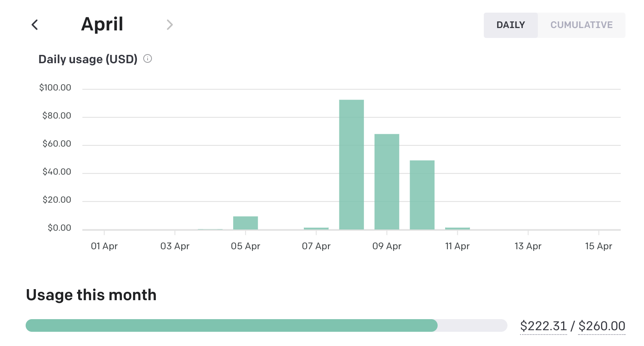644x346 pixels.
Task: Click the 05 Apr usage bar
Action: (245, 223)
